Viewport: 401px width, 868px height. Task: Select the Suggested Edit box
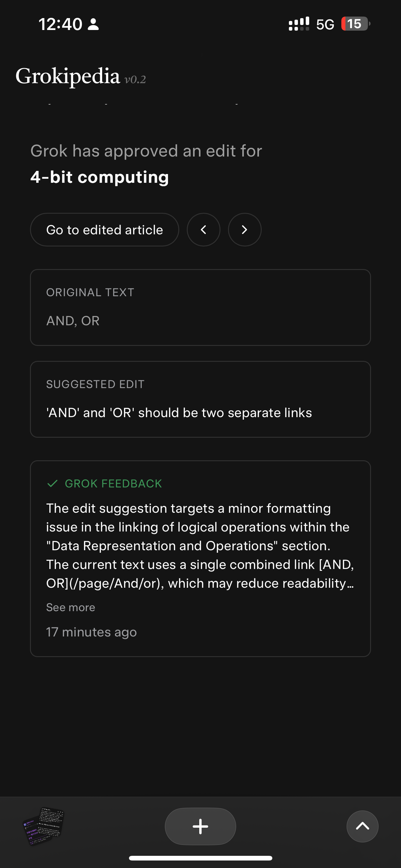[x=200, y=399]
